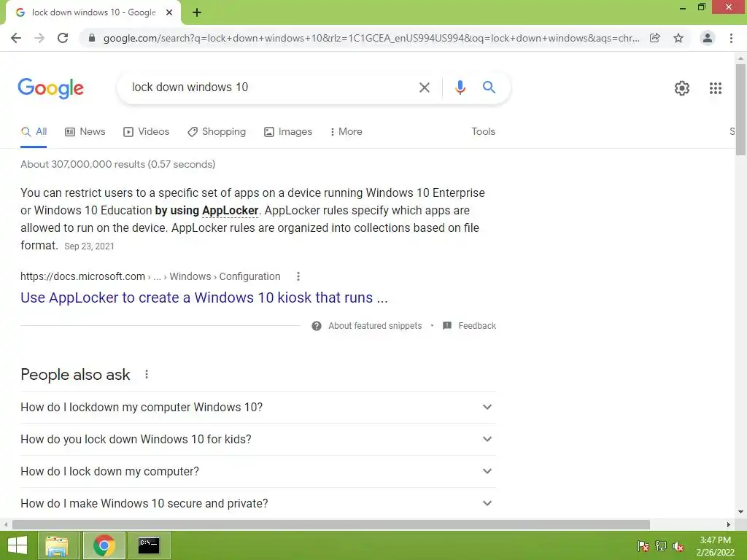Click the browser forward arrow
Screen dimensions: 747x560
pyautogui.click(x=39, y=38)
